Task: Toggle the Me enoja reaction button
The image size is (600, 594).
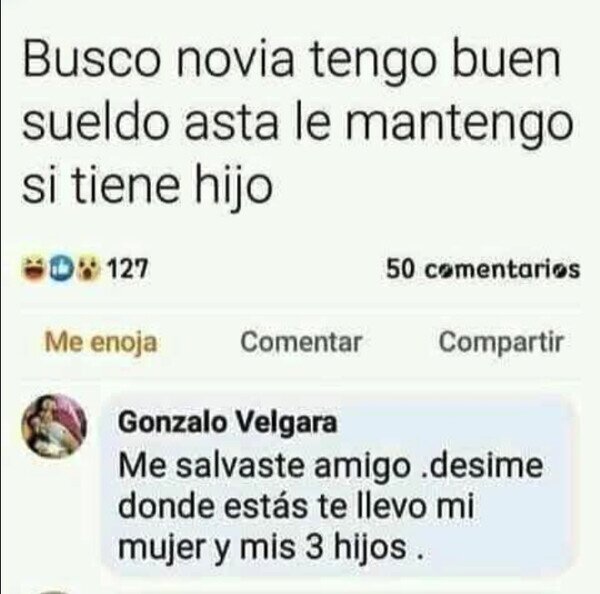Action: 101,342
